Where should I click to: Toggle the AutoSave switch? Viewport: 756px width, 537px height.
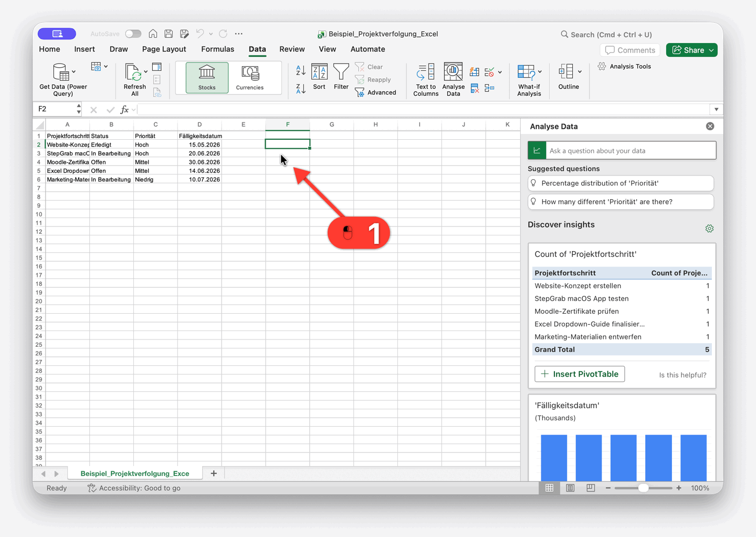coord(133,34)
